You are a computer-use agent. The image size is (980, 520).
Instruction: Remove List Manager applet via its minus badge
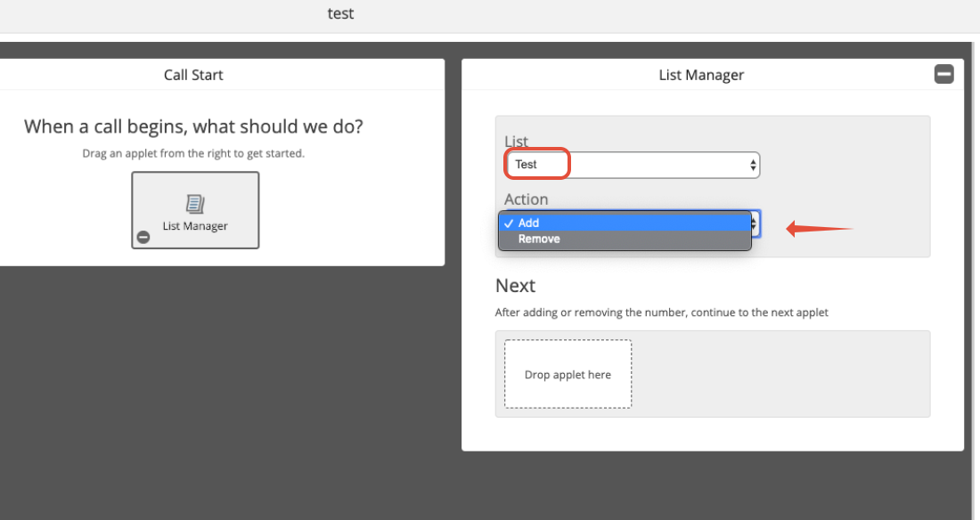pos(143,237)
